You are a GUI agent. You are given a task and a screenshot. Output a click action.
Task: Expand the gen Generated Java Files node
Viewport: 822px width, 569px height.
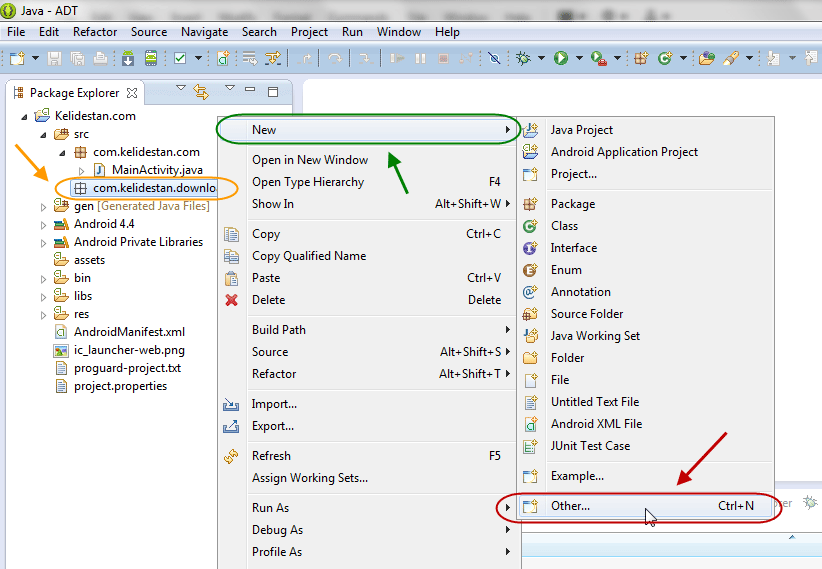(x=44, y=207)
